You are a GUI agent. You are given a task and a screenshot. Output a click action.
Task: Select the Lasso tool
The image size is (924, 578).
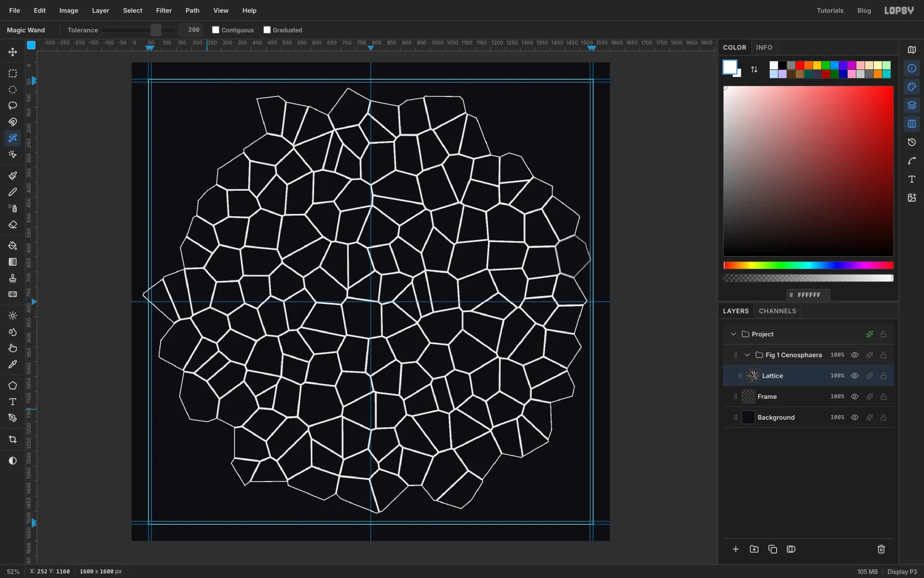[13, 106]
